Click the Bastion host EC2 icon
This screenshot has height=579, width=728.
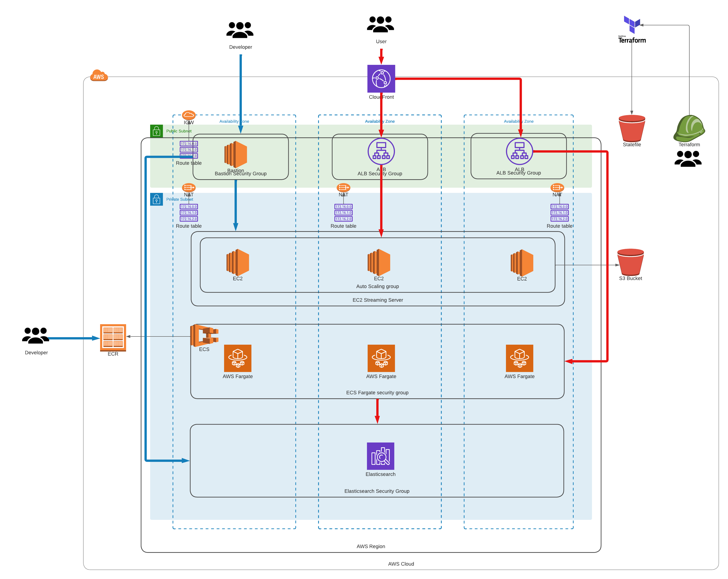235,154
